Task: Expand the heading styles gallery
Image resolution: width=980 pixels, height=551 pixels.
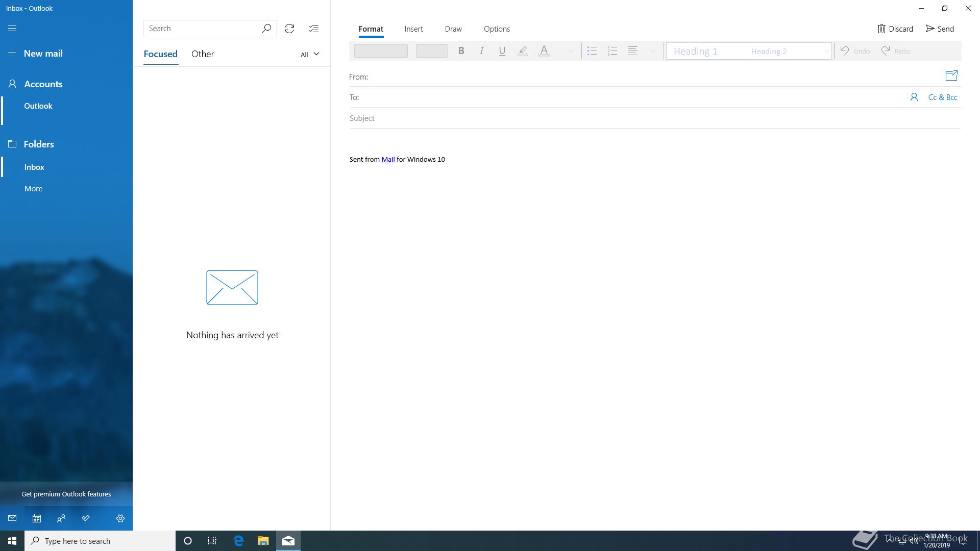Action: click(826, 51)
